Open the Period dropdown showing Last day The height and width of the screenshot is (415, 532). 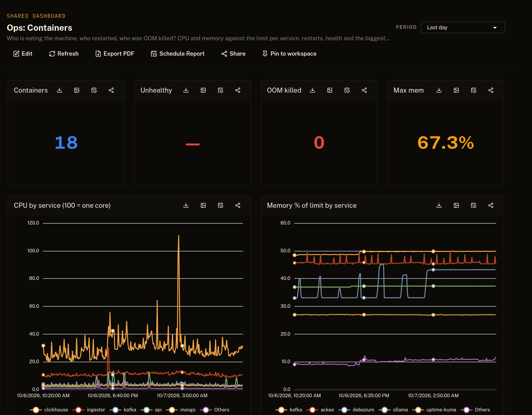[x=463, y=27]
